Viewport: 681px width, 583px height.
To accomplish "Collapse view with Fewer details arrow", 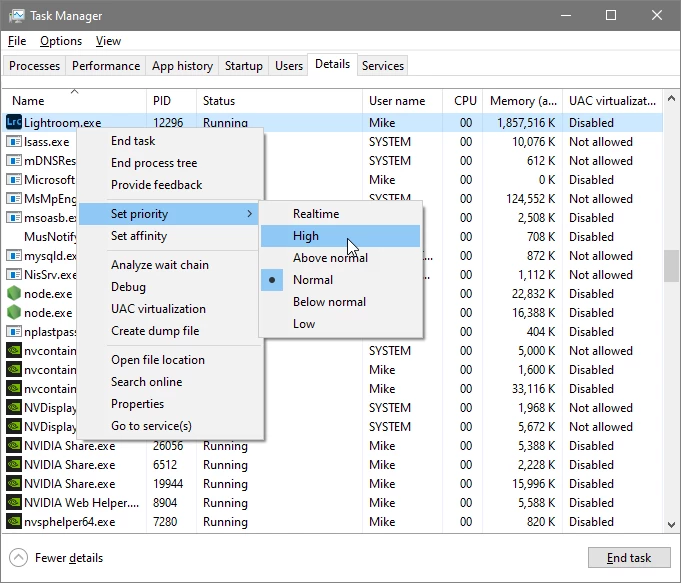I will click(x=18, y=558).
